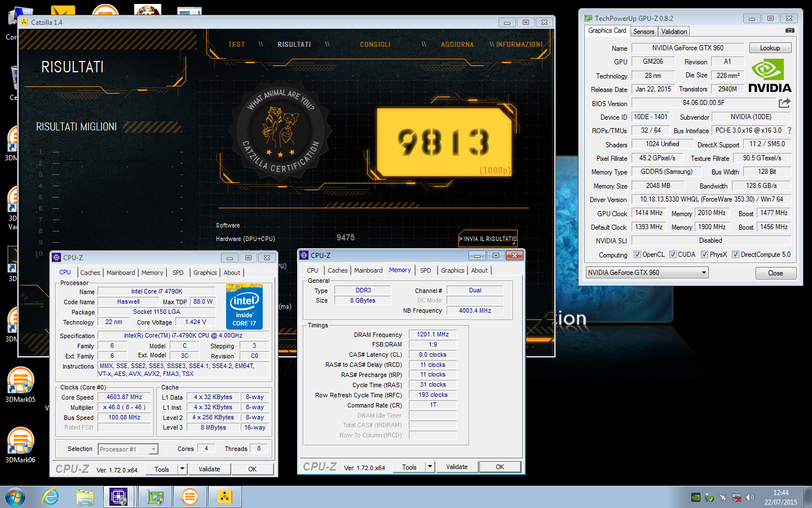This screenshot has width=812, height=508.
Task: Click the Catzilla certification badge
Action: (x=280, y=132)
